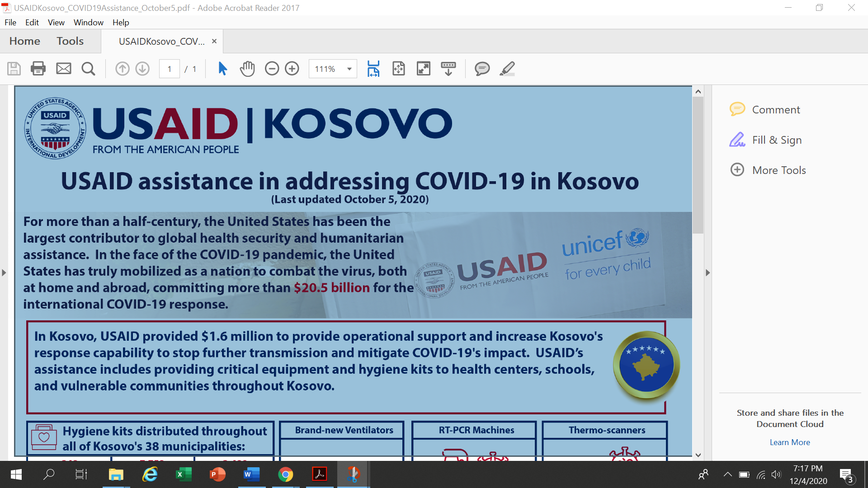Click the Save file icon
The image size is (868, 488).
click(x=14, y=69)
